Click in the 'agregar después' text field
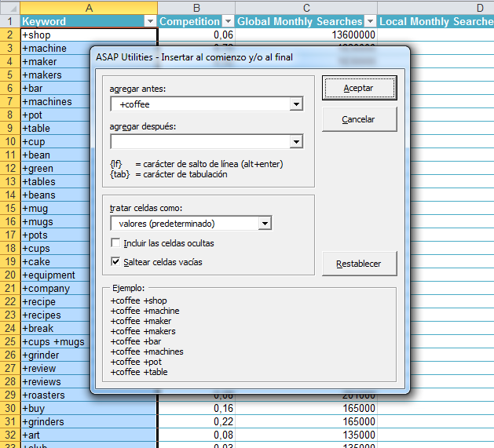The image size is (494, 448). click(x=200, y=142)
